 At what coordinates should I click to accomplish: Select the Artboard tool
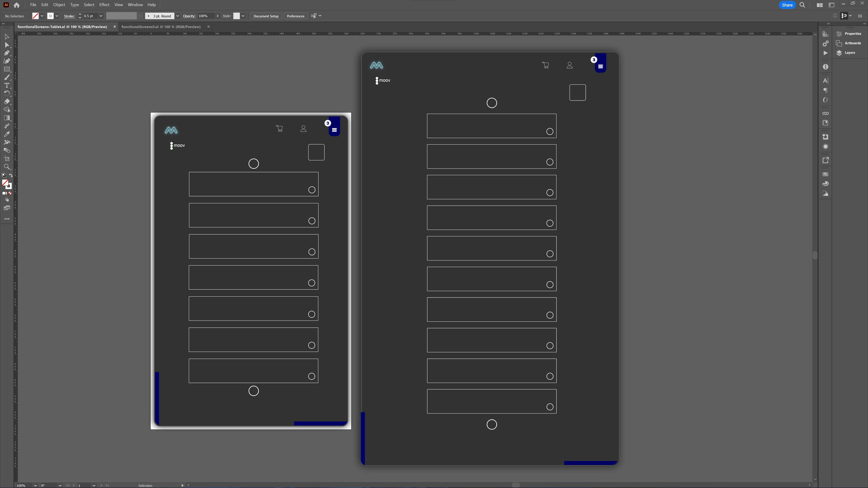[x=7, y=159]
